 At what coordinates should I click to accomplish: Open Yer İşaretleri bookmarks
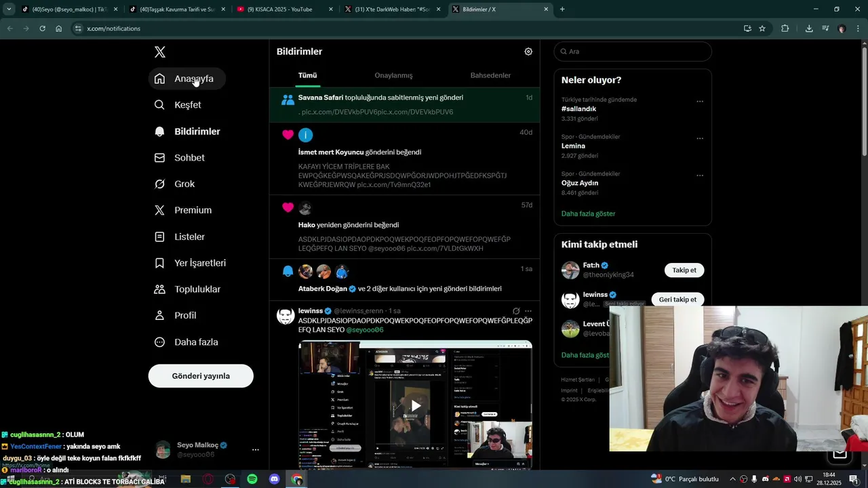[x=191, y=263]
